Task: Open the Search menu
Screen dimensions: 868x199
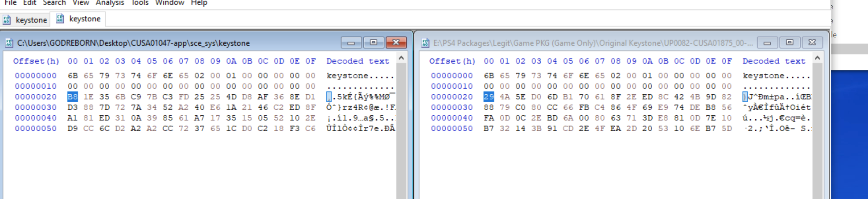Action: click(x=54, y=3)
